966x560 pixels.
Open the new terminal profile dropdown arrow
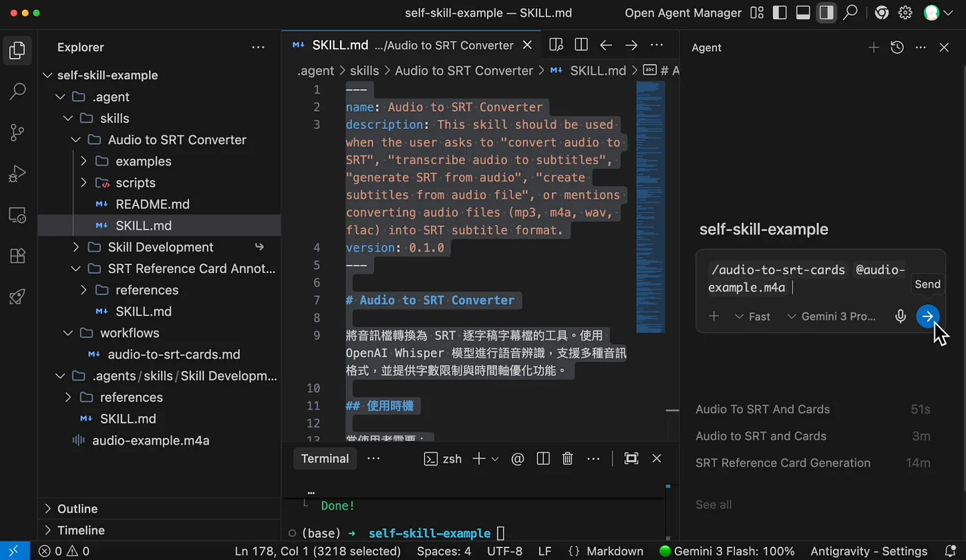tap(495, 459)
